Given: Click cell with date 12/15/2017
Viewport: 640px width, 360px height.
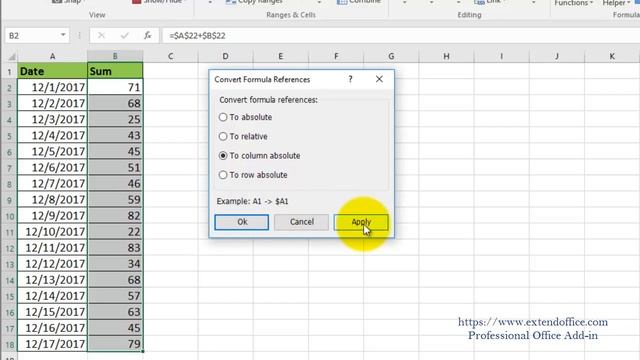Looking at the screenshot, I should 52,312.
